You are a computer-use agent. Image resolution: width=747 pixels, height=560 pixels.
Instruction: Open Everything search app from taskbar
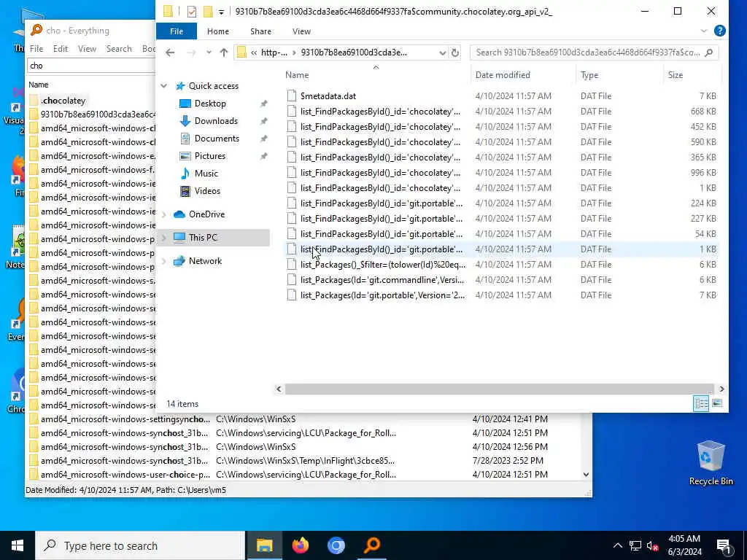click(x=372, y=545)
